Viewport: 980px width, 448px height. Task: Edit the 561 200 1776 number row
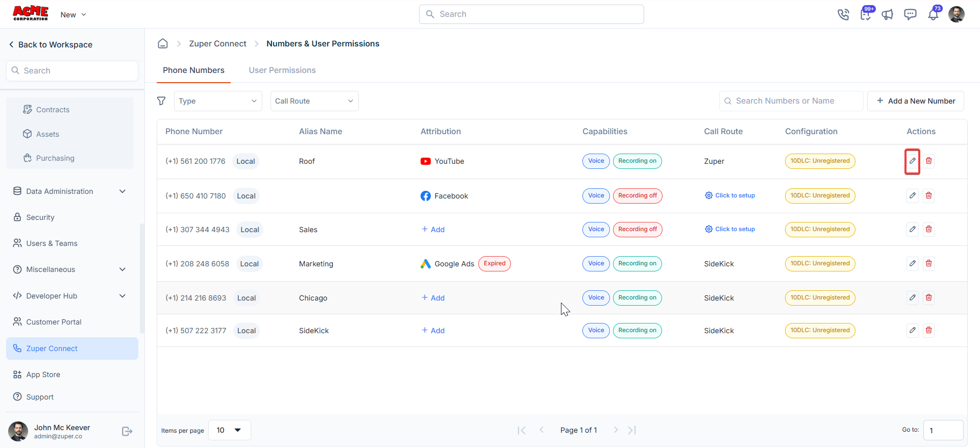point(913,161)
